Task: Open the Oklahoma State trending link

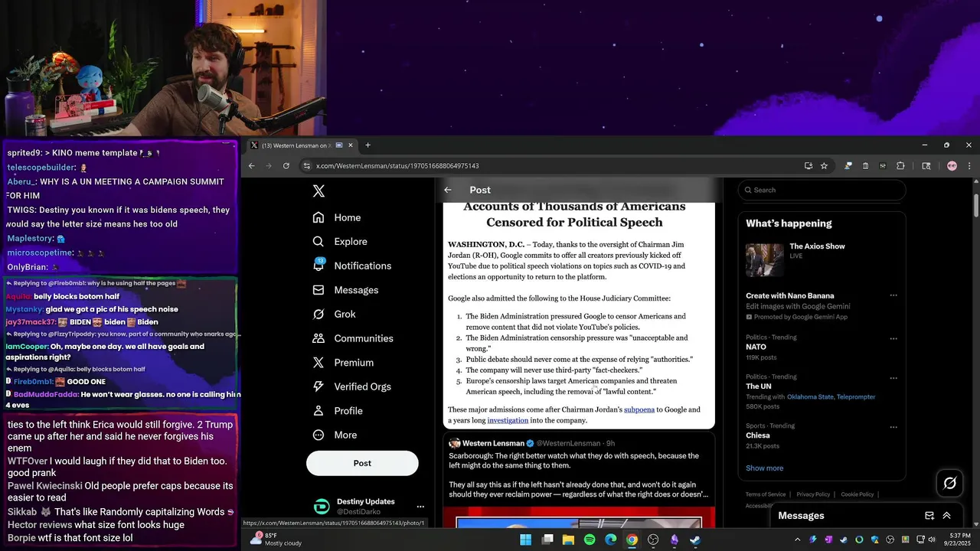Action: click(810, 396)
